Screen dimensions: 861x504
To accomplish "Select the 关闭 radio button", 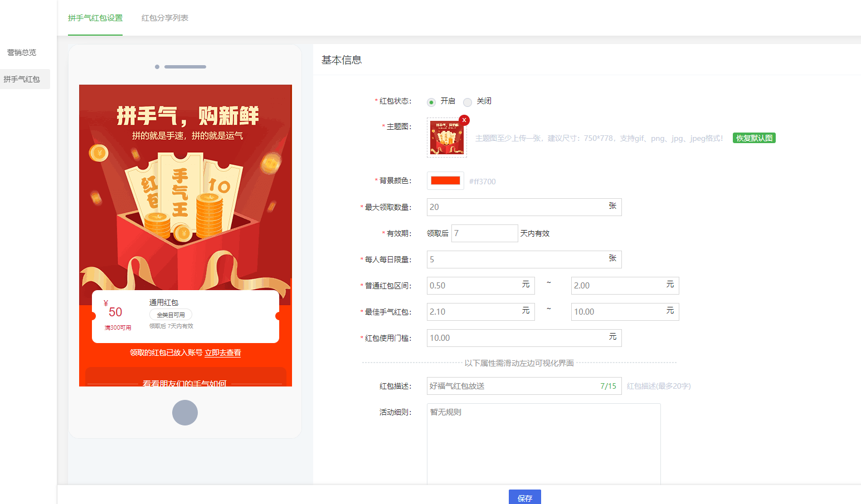I will (x=468, y=102).
